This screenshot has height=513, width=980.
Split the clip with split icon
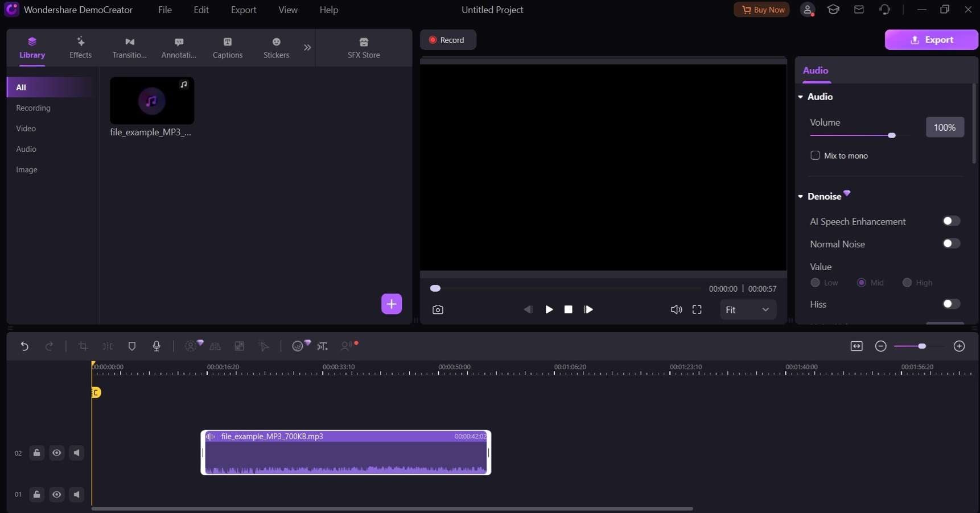pyautogui.click(x=108, y=346)
